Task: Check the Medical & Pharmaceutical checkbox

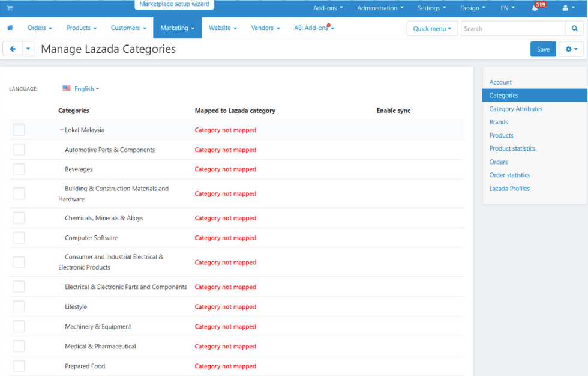Action: [x=19, y=347]
